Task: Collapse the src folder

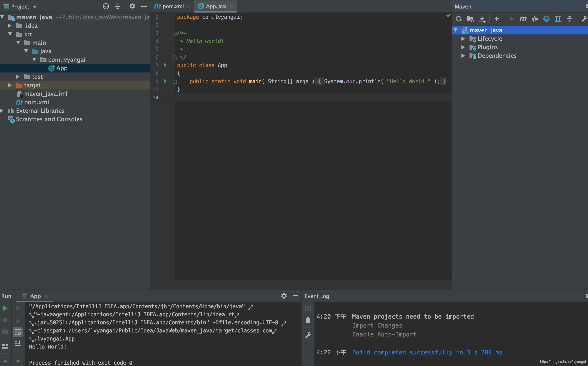Action: (x=10, y=34)
